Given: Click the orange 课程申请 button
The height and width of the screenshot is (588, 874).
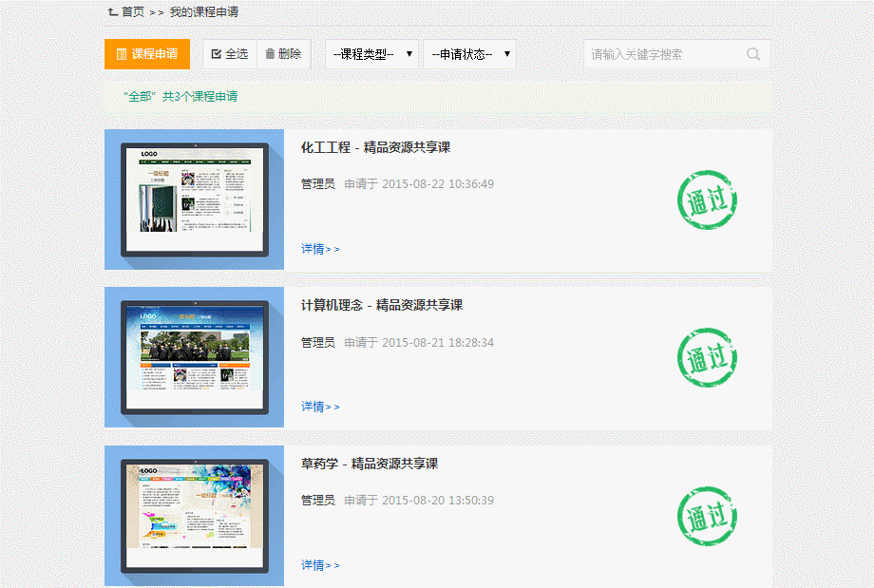Looking at the screenshot, I should [147, 54].
